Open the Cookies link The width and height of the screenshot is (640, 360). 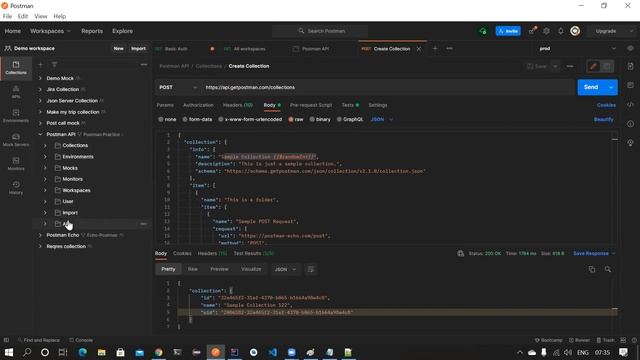coord(606,105)
